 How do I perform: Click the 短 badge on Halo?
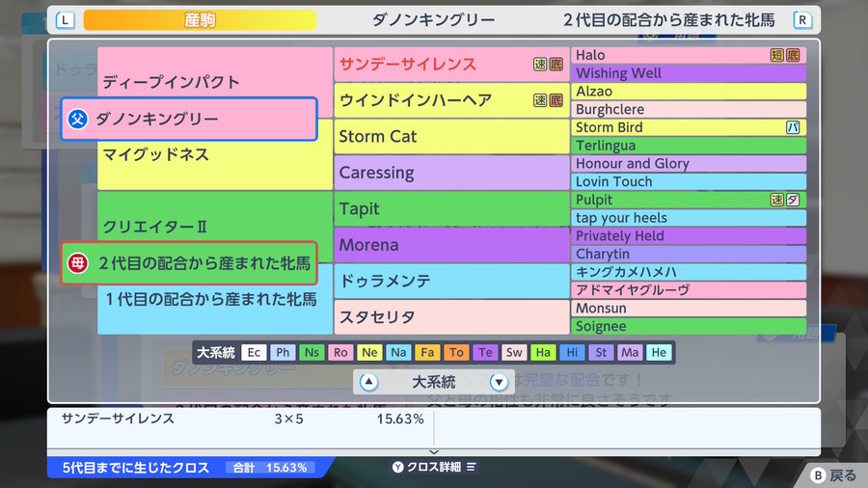tap(777, 55)
